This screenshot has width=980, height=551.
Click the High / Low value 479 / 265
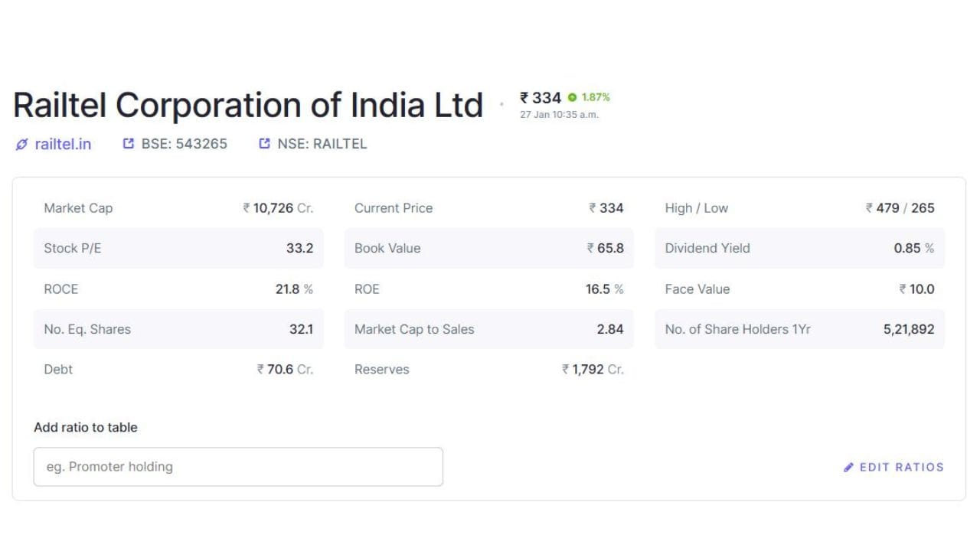click(900, 208)
